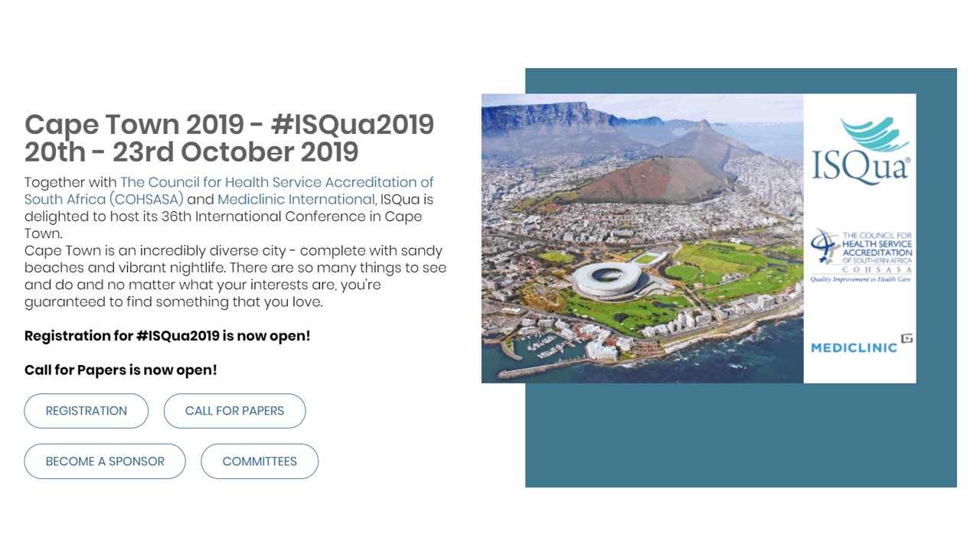Click the Mediclinic logo

point(861,344)
